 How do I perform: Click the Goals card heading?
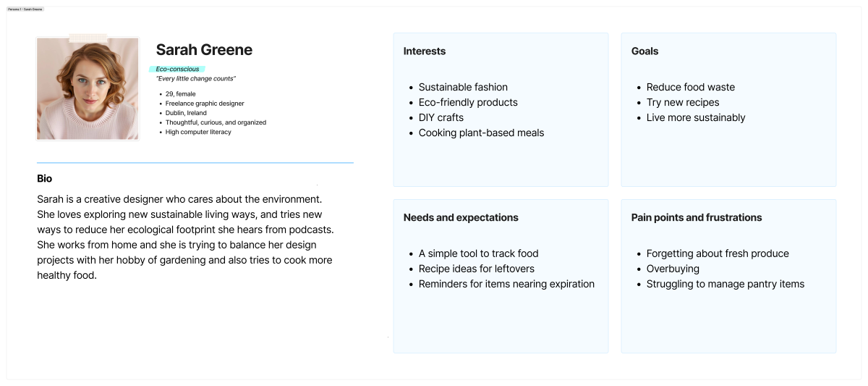645,51
